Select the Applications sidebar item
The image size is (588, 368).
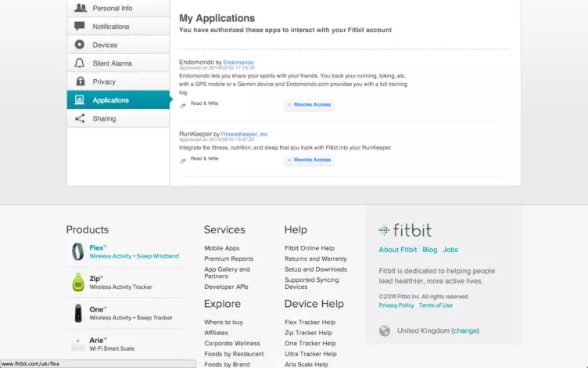point(119,100)
